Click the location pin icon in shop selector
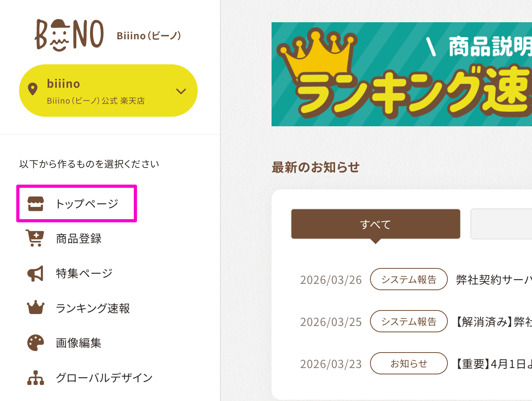This screenshot has width=532, height=401. [33, 89]
